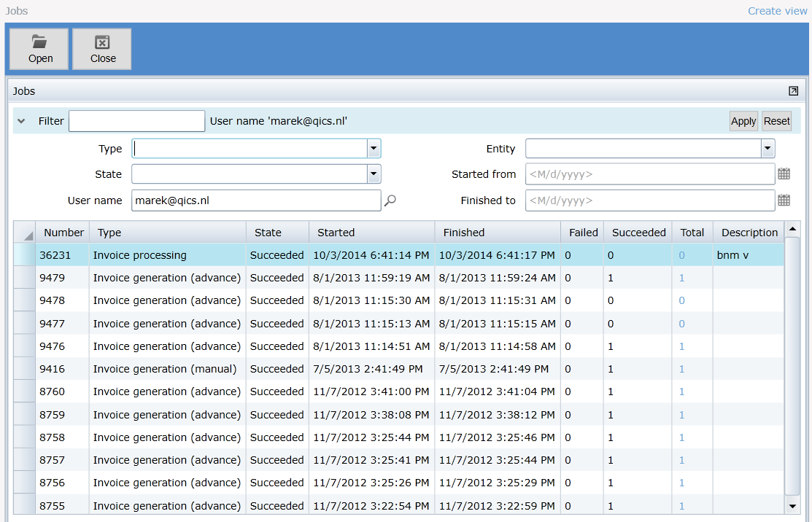Open the Total link for job 8757
Viewport: 812px width, 522px height.
point(681,460)
